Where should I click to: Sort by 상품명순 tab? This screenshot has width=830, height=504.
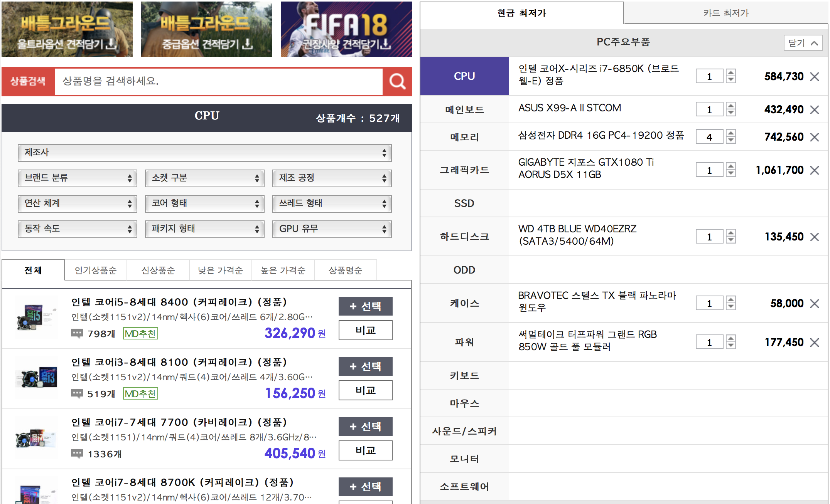(x=346, y=270)
